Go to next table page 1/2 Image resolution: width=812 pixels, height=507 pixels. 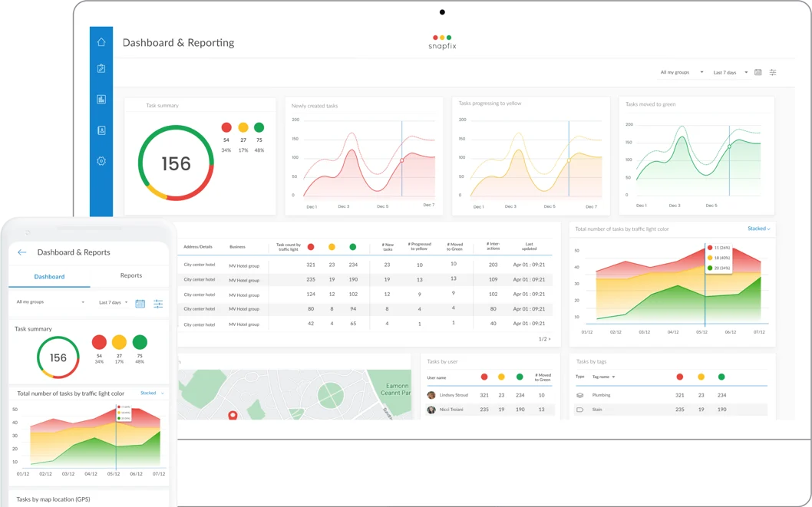click(x=545, y=339)
